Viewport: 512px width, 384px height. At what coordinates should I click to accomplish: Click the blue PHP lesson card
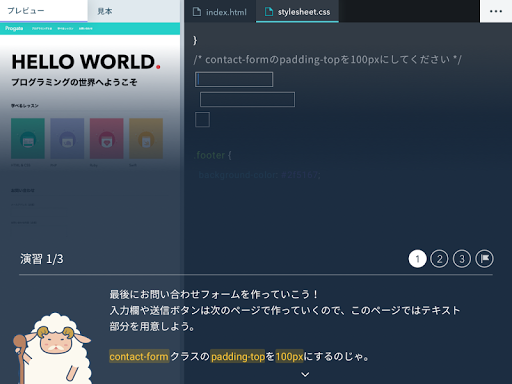[67, 138]
